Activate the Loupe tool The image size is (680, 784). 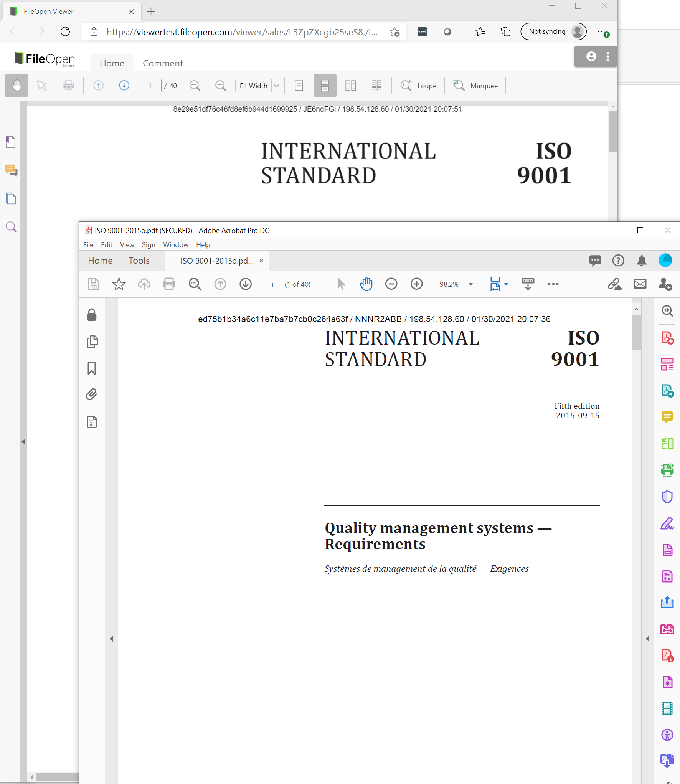click(418, 86)
